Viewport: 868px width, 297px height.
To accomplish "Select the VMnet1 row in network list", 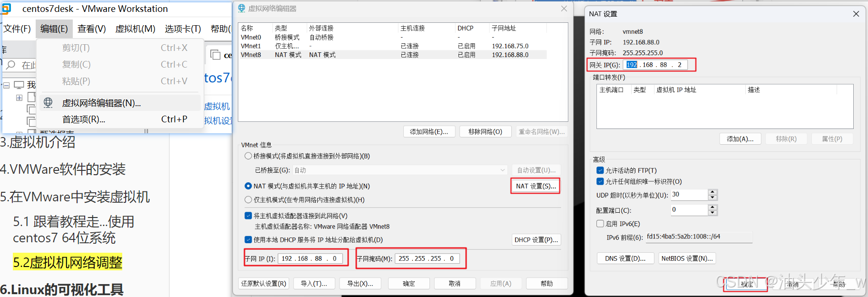I will click(x=393, y=46).
